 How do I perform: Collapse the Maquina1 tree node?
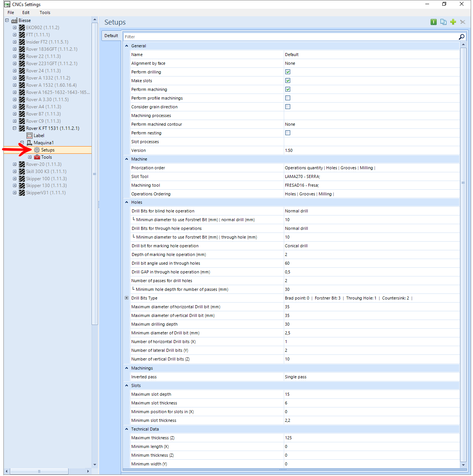[22, 143]
